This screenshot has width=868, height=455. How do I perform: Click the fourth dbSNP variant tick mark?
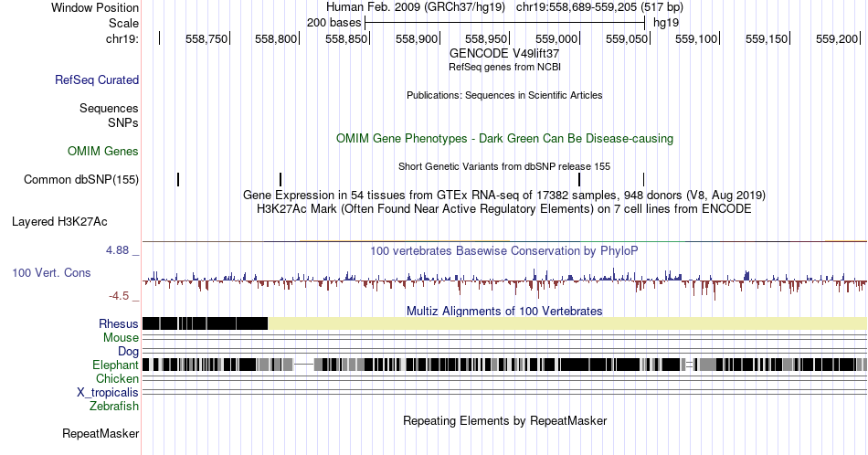(x=644, y=179)
